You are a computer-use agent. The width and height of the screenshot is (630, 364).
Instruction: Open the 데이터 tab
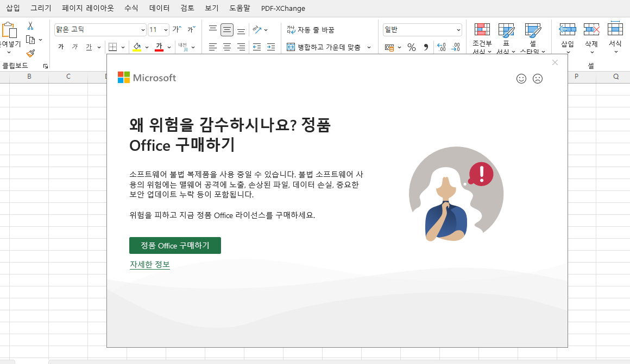tap(159, 8)
